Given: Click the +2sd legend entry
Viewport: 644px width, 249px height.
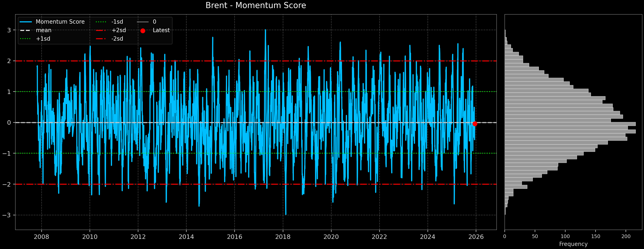Looking at the screenshot, I should coord(119,30).
